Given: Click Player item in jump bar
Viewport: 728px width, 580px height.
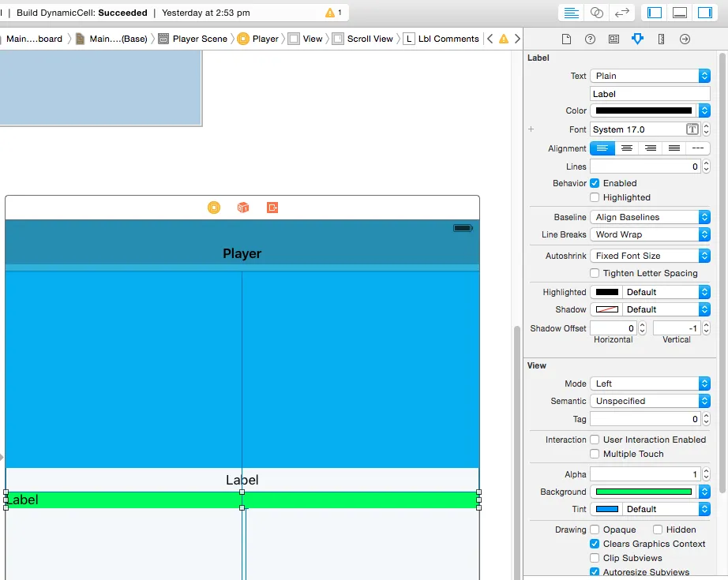Looking at the screenshot, I should tap(259, 39).
